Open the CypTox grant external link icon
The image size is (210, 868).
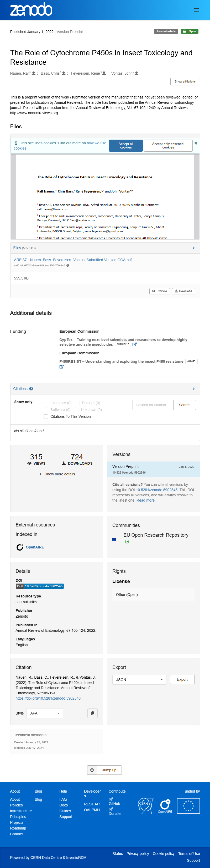(x=134, y=344)
